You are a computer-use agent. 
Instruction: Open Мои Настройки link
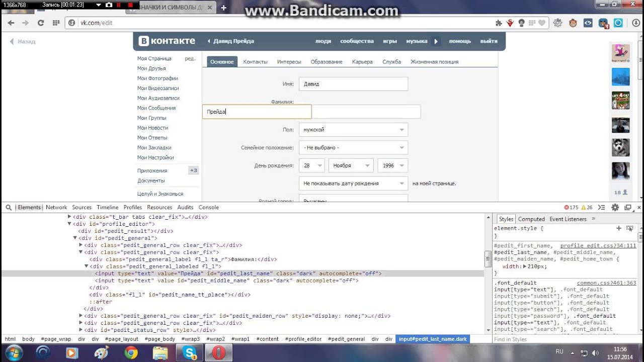point(155,157)
